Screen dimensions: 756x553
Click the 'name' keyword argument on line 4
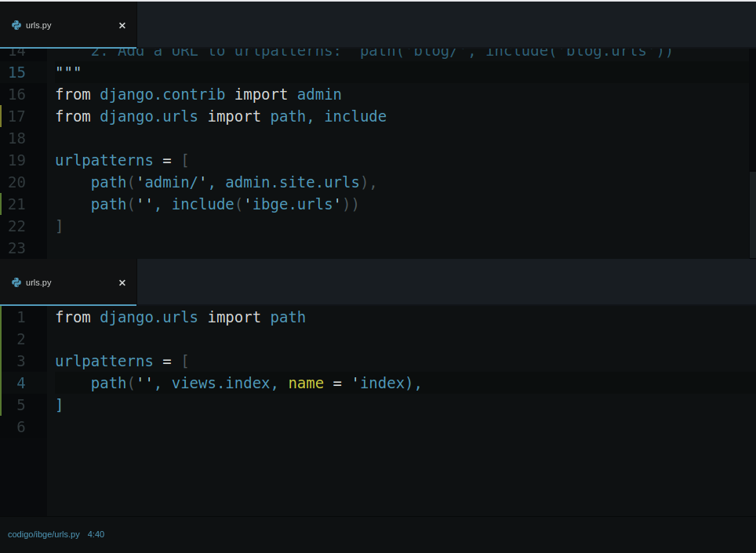pyautogui.click(x=306, y=384)
